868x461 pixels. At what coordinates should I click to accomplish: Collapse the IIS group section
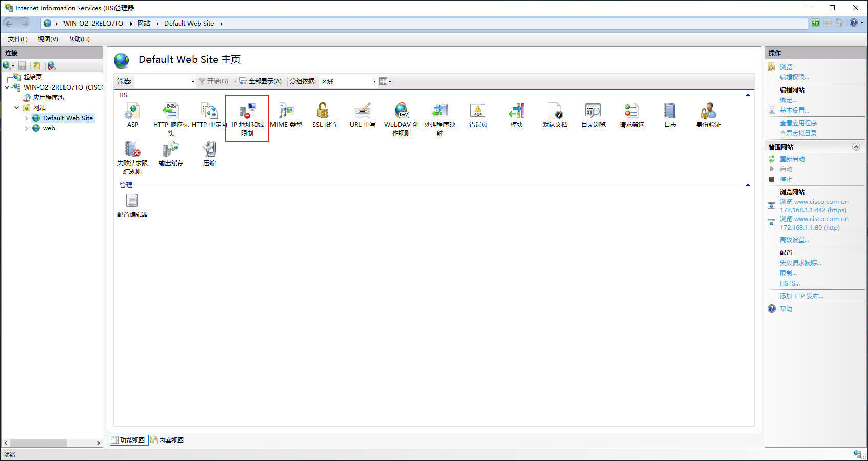coord(748,95)
